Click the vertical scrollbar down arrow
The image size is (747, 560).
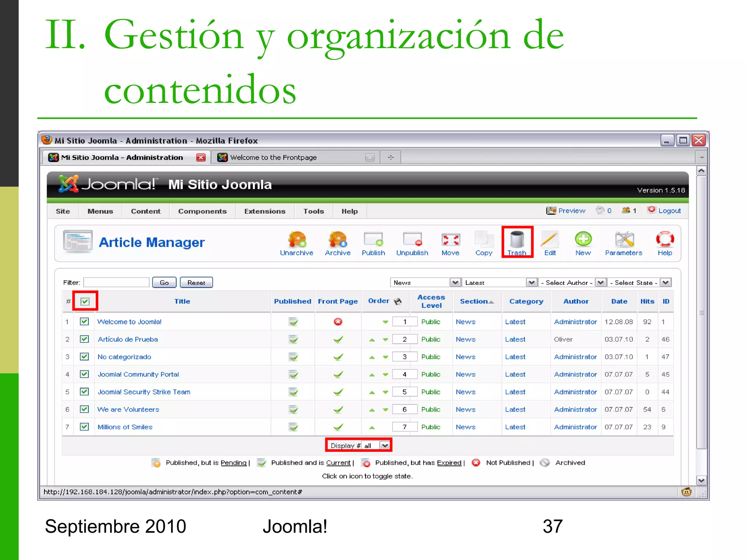click(701, 480)
